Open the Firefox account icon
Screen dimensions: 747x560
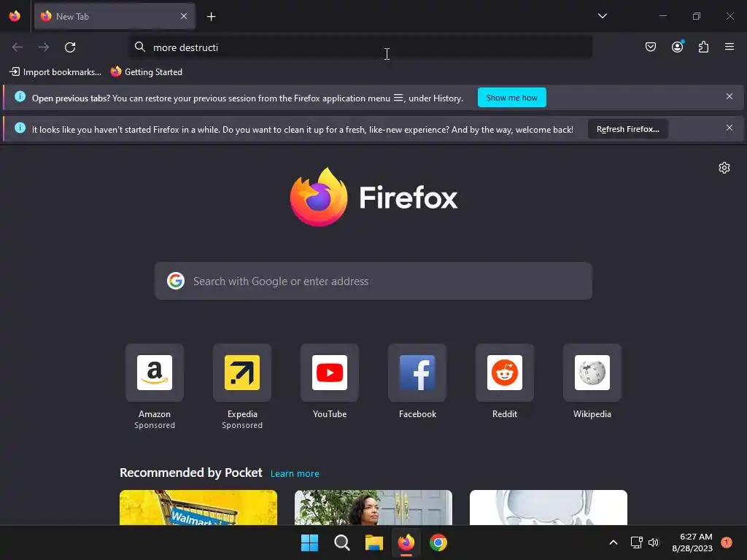(677, 47)
